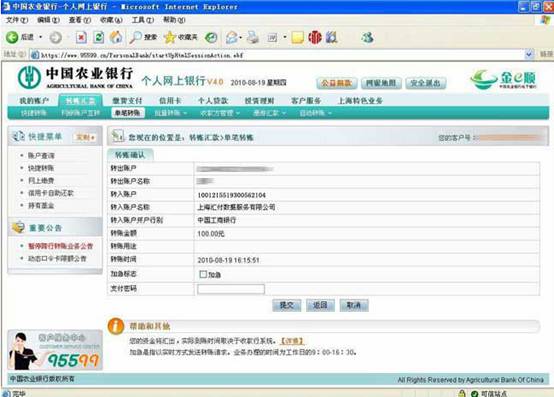Click the 公益捐款 button
The image size is (554, 397).
click(x=336, y=83)
